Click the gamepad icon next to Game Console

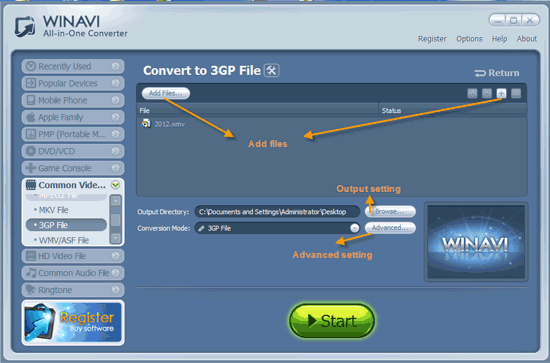[x=31, y=168]
